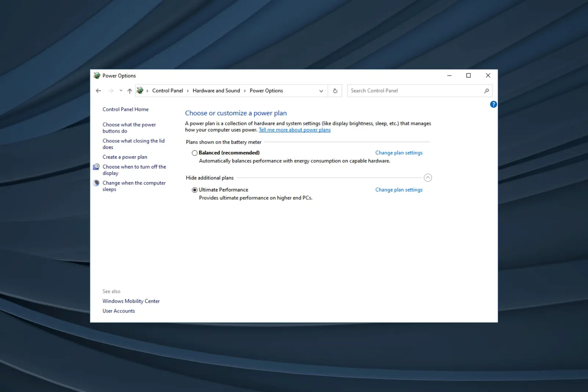Screen dimensions: 588x392
Task: Select the Ultimate Performance power plan
Action: 194,190
